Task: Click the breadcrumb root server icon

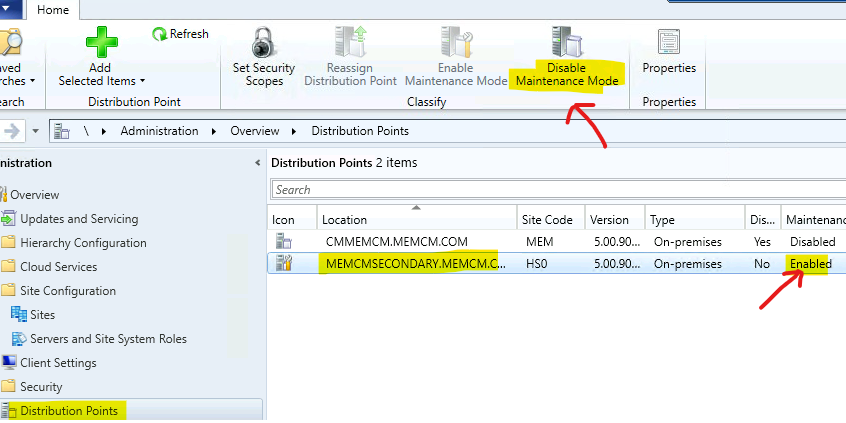Action: 63,131
